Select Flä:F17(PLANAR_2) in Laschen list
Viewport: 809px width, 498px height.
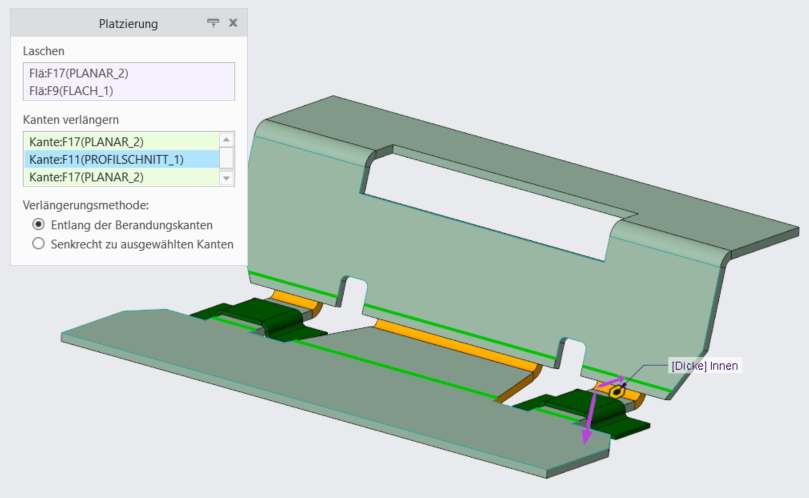tap(128, 73)
